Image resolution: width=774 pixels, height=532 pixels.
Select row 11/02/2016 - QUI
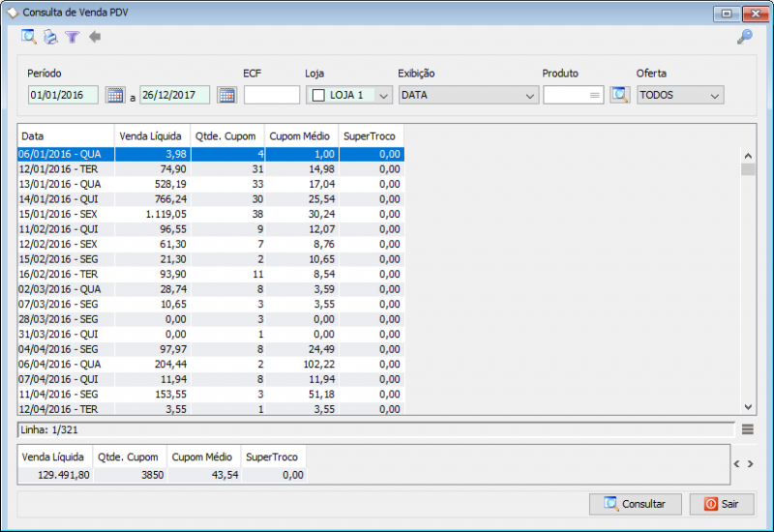pyautogui.click(x=211, y=229)
